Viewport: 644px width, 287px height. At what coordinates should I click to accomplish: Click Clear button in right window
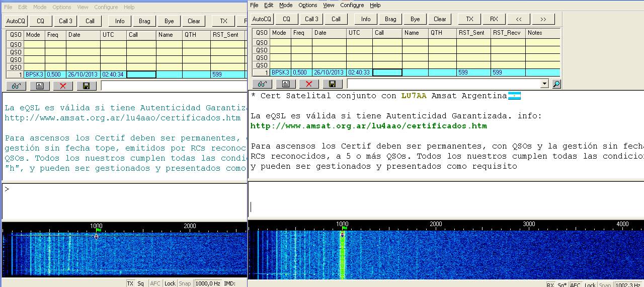[440, 19]
